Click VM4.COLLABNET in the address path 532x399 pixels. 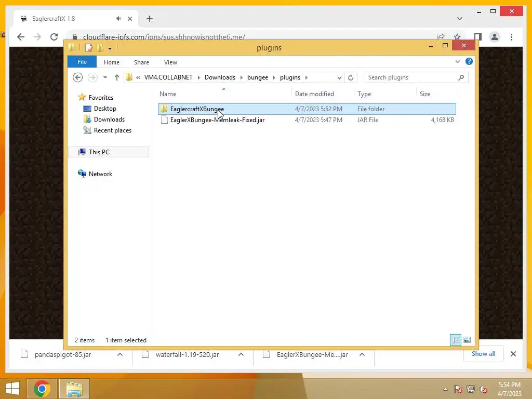(x=168, y=77)
